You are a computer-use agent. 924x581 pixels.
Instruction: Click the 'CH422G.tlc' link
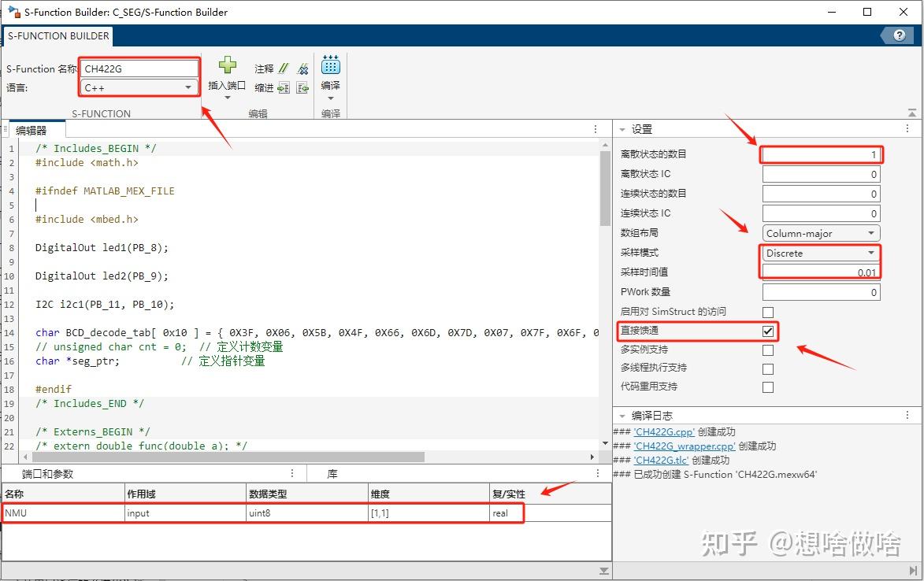661,461
